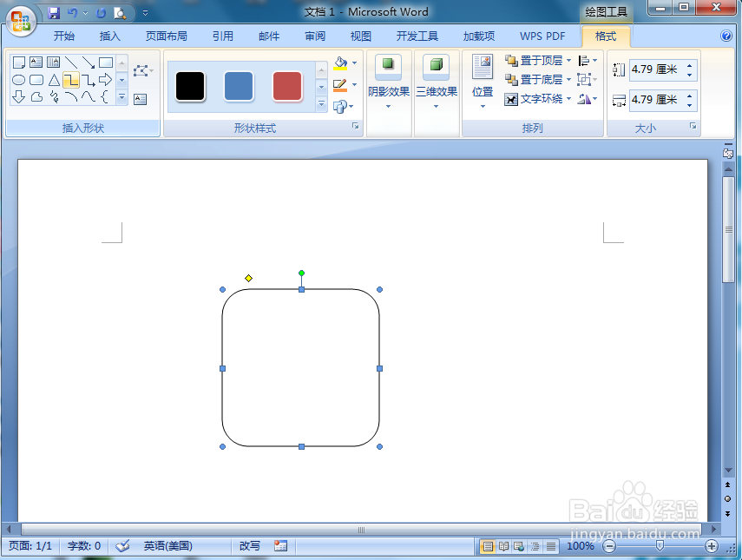Expand the shape styles gallery More arrow
Viewport: 742px width, 560px height.
321,103
